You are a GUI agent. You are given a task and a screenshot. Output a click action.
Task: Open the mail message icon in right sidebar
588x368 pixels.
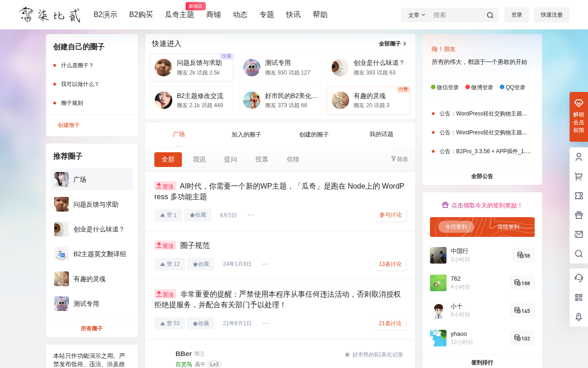click(x=579, y=234)
